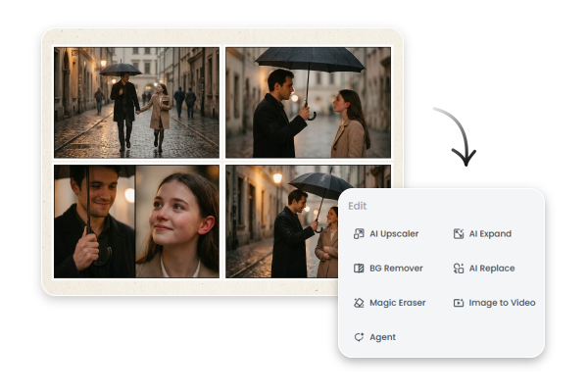Viewport: 588px width, 392px height.
Task: Click the Agent sparkle icon
Action: tap(359, 337)
